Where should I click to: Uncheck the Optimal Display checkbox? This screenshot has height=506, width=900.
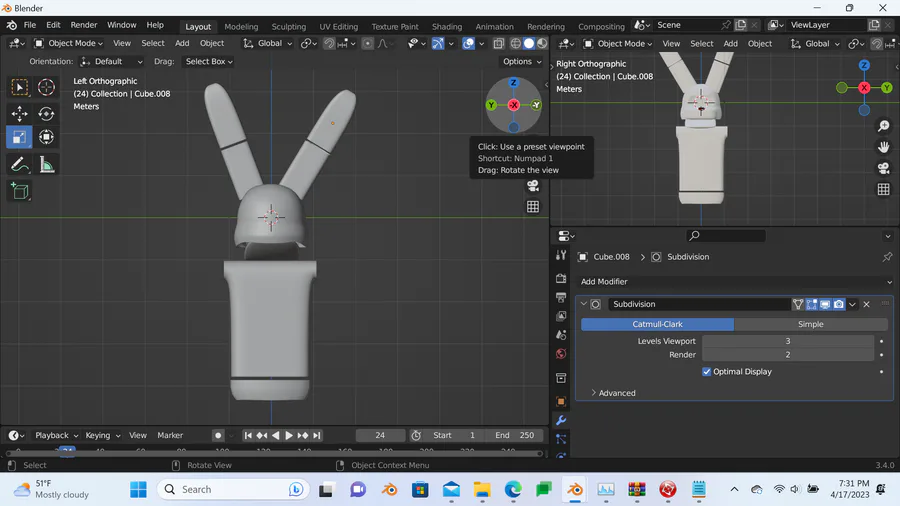707,372
